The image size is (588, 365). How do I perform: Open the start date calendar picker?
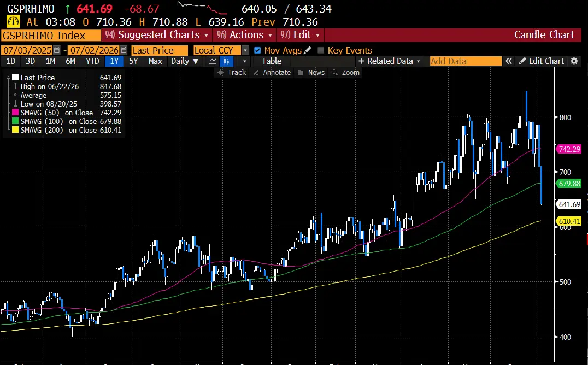pos(57,50)
